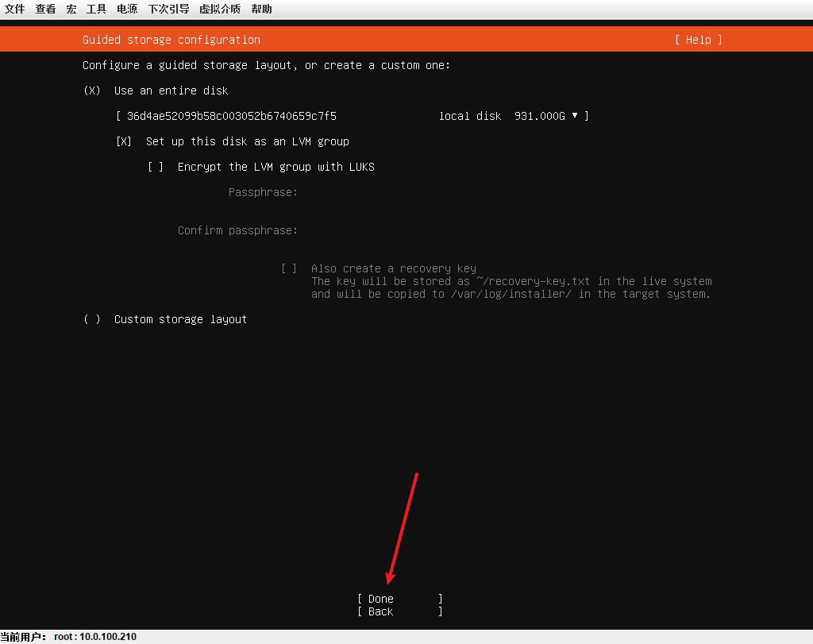Viewport: 813px width, 644px height.
Task: Open the disk selector showing 36d4ae52099b58c003052b6740659c7f5
Action: pyautogui.click(x=353, y=116)
